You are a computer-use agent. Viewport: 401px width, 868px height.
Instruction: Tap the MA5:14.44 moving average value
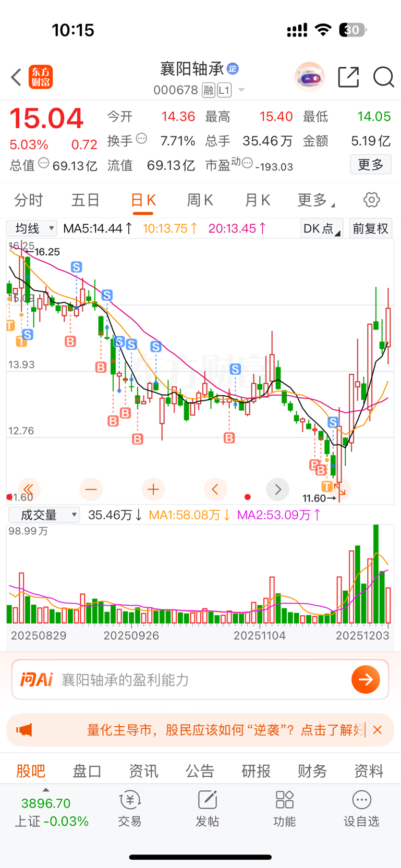[98, 228]
